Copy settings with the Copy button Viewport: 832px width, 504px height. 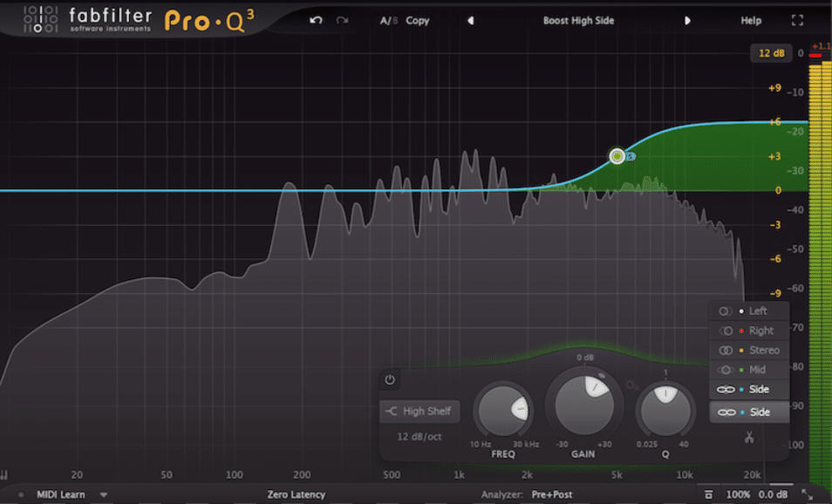click(x=418, y=21)
